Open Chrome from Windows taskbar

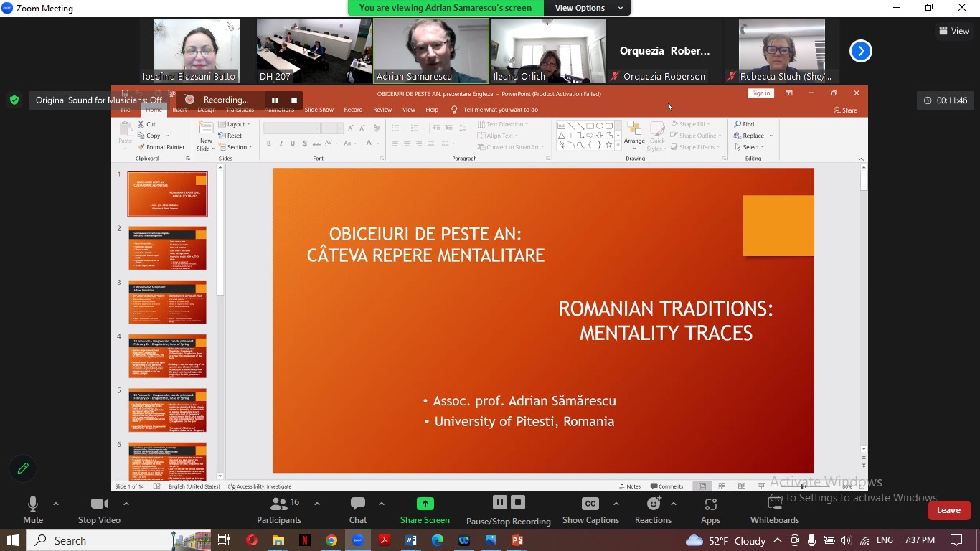[x=331, y=540]
